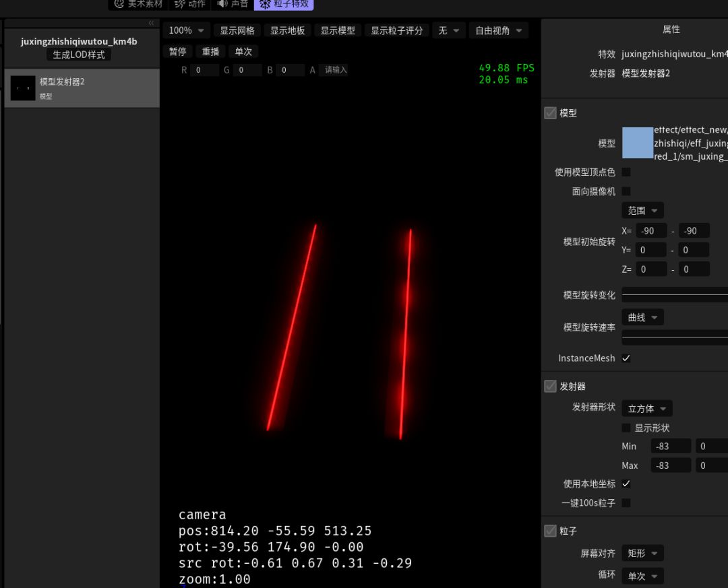Uncheck the InstanceMesh checkbox
This screenshot has width=728, height=588.
pos(626,358)
